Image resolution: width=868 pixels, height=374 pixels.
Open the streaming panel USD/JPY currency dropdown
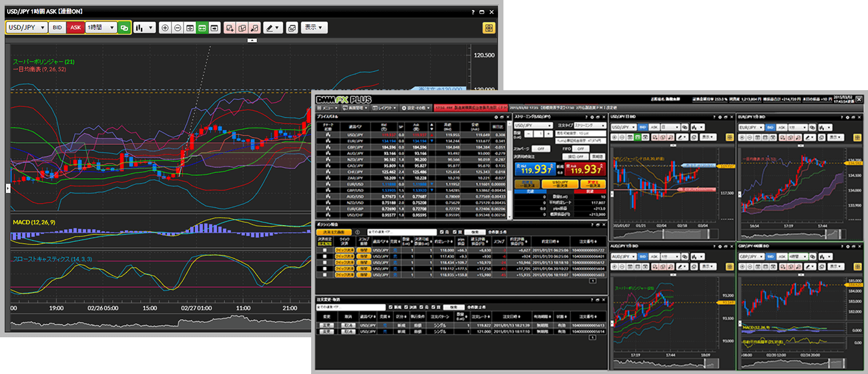pyautogui.click(x=533, y=126)
